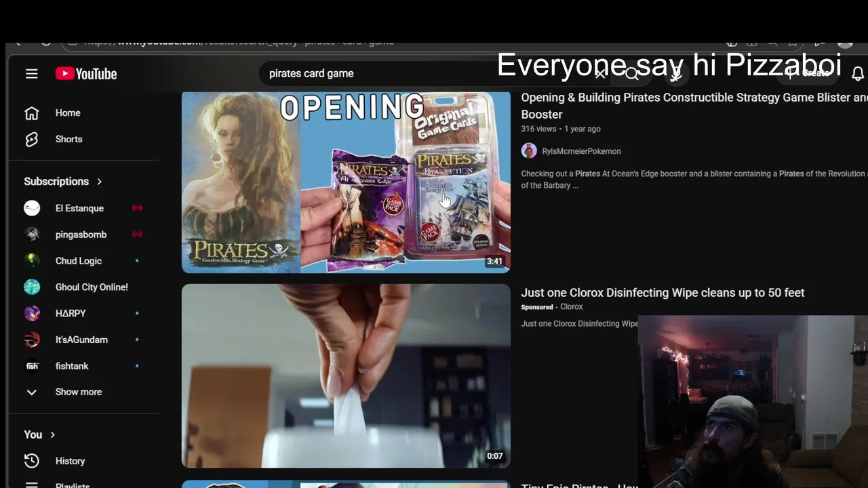Click El Estanque channel avatar
The height and width of the screenshot is (488, 868).
point(32,208)
